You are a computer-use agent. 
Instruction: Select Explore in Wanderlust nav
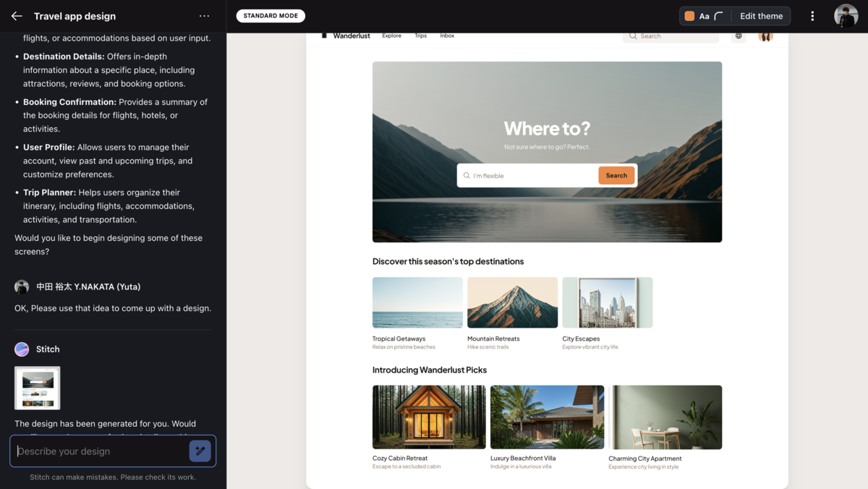coord(391,35)
